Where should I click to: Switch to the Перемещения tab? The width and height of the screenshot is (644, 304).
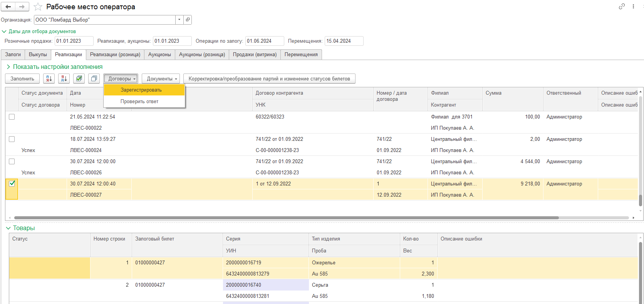coord(301,55)
